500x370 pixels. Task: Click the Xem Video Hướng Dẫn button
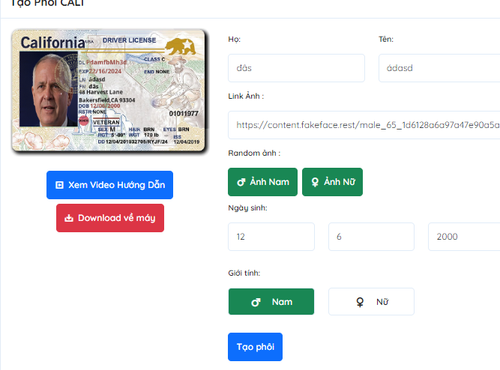(x=110, y=185)
